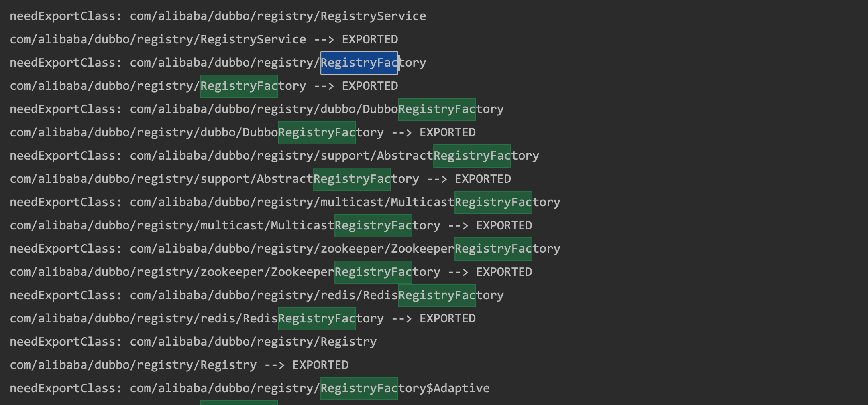The width and height of the screenshot is (868, 405).
Task: Click 'com/alibaba/dubbo/registry/Registry --> EXPORTED' line
Action: 179,365
